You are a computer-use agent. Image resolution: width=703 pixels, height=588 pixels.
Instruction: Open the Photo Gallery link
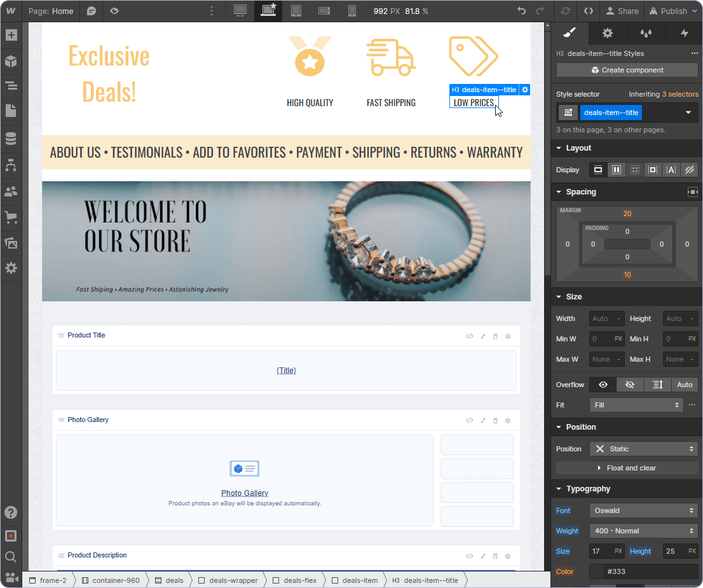click(244, 493)
